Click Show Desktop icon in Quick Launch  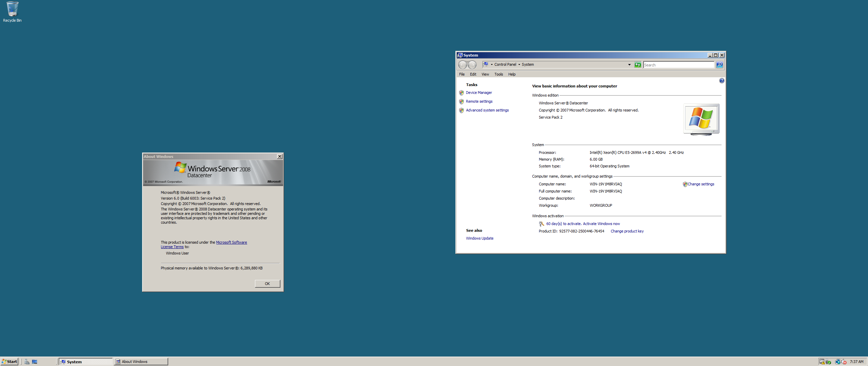pyautogui.click(x=35, y=362)
